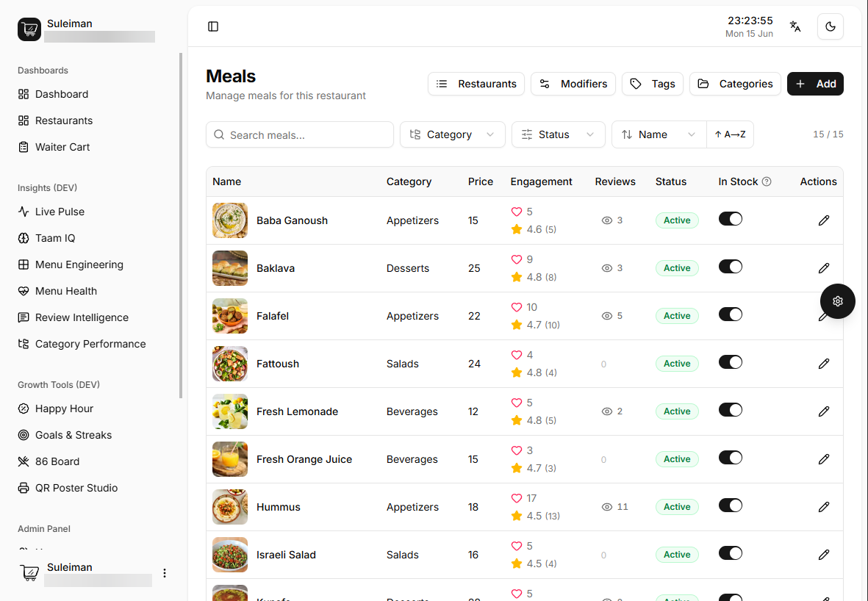Open the Category filter dropdown

pyautogui.click(x=452, y=134)
